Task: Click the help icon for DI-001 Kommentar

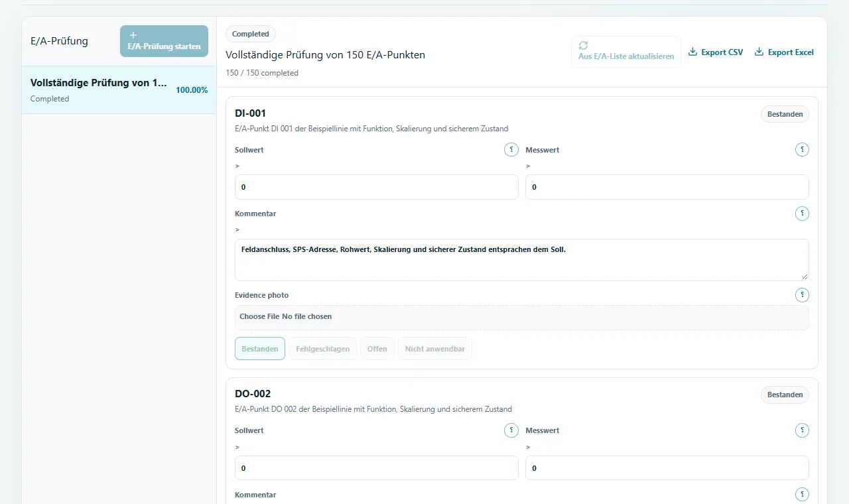Action: [802, 214]
